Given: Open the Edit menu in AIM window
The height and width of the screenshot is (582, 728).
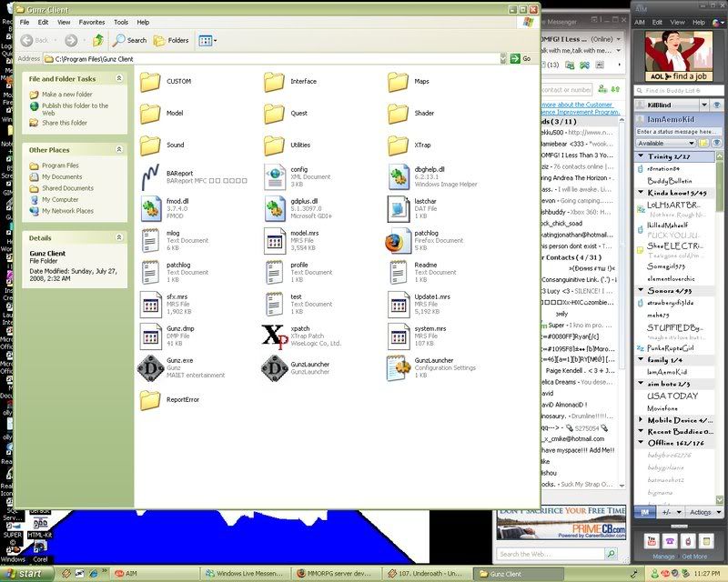Looking at the screenshot, I should click(657, 22).
